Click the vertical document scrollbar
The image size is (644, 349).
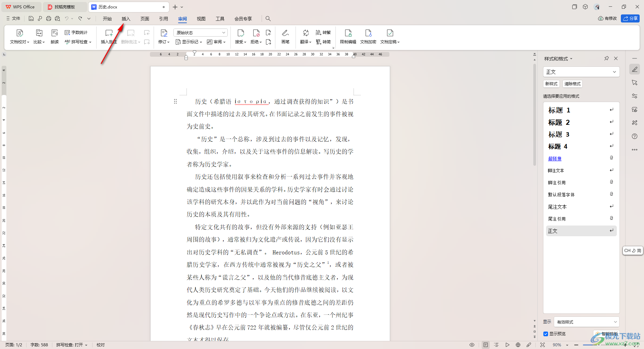[535, 114]
